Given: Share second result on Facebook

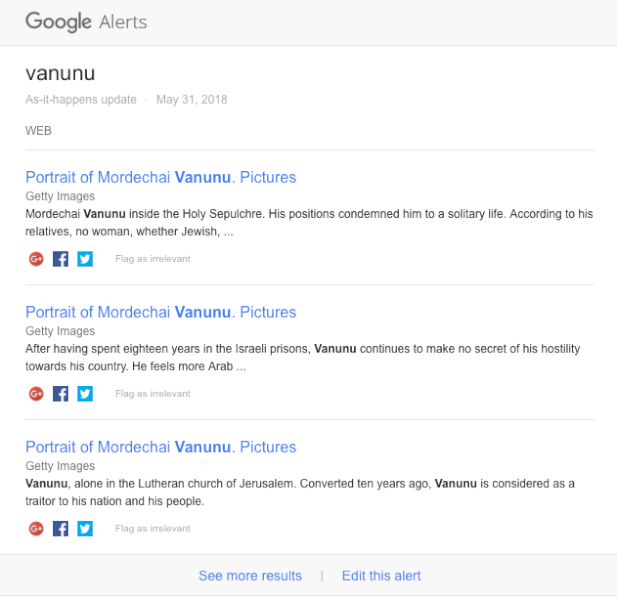Looking at the screenshot, I should [x=60, y=394].
